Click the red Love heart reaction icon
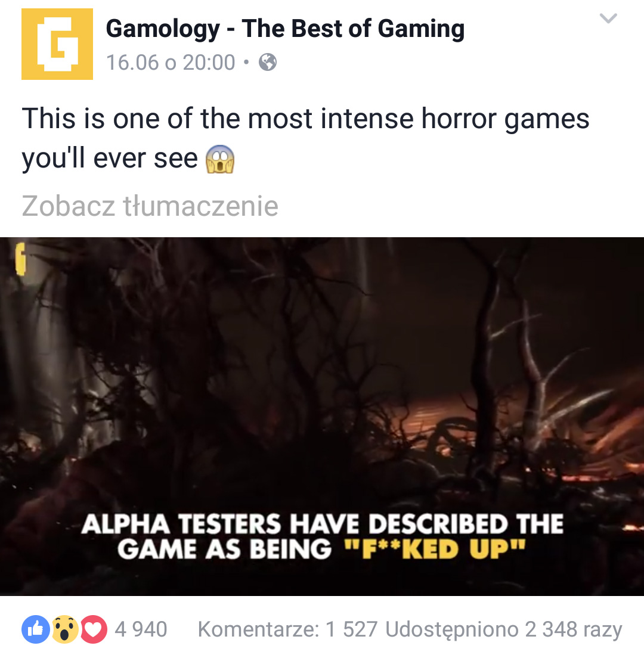This screenshot has width=644, height=658. pos(93,629)
